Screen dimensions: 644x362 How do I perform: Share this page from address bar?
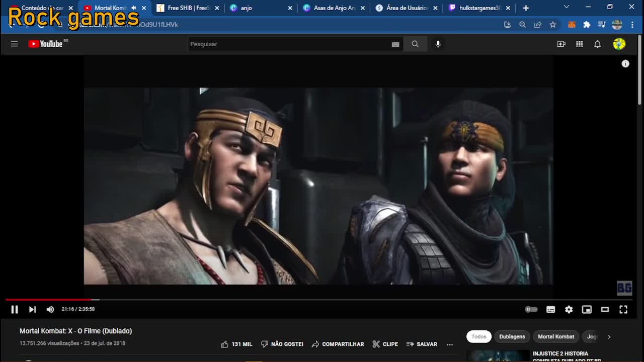[x=538, y=25]
